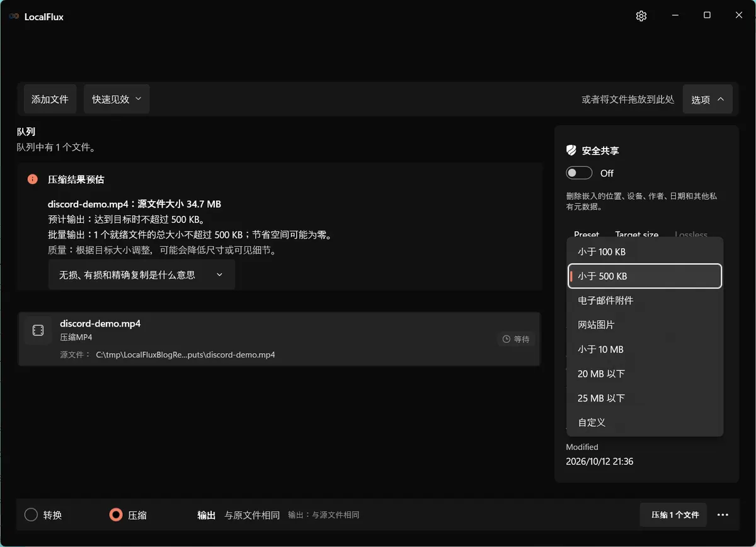Click the Modified date 2026/10/12 21:36
This screenshot has width=756, height=547.
click(600, 461)
